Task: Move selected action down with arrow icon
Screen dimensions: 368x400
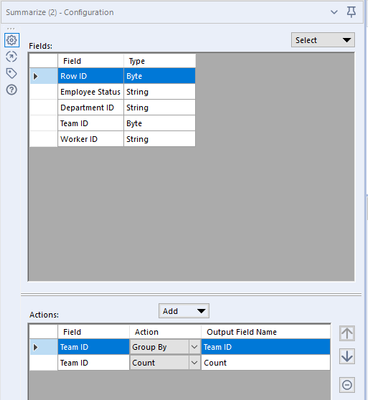Action: (347, 356)
